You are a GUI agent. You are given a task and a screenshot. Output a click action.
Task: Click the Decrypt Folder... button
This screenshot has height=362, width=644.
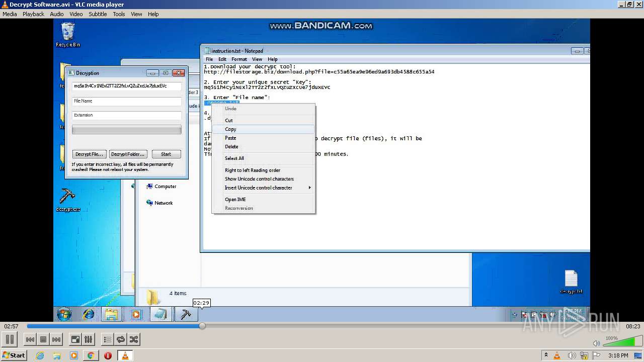pyautogui.click(x=128, y=154)
